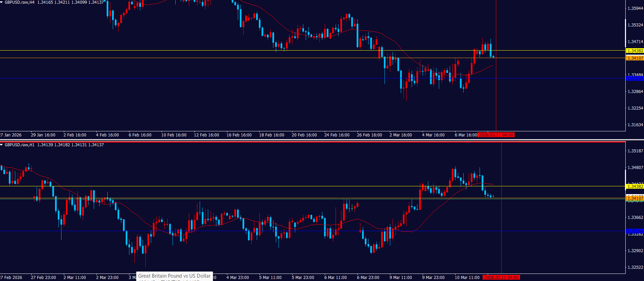Image resolution: width=644 pixels, height=281 pixels.
Task: Select the yellow 1.34382 label on H1 chart
Action: [x=634, y=186]
